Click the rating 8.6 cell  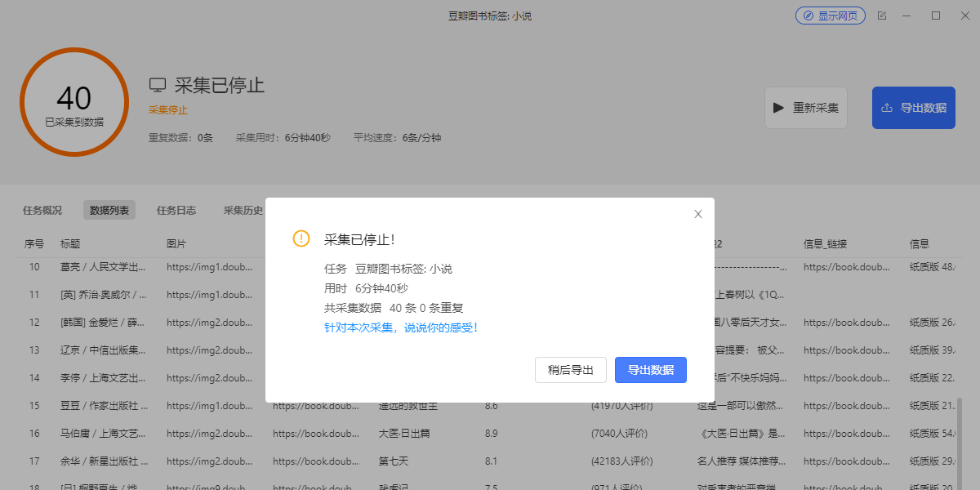point(492,405)
